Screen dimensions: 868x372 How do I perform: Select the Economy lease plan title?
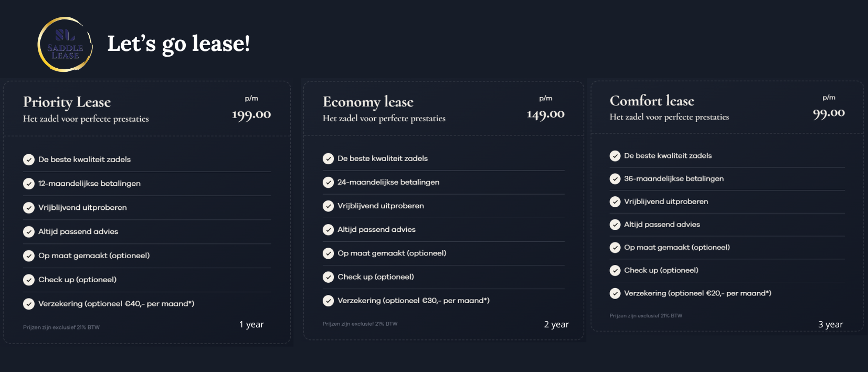(368, 102)
